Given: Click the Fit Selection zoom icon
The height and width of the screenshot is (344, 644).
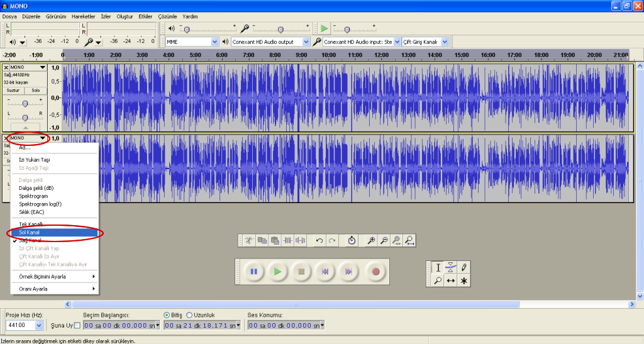Looking at the screenshot, I should (396, 241).
